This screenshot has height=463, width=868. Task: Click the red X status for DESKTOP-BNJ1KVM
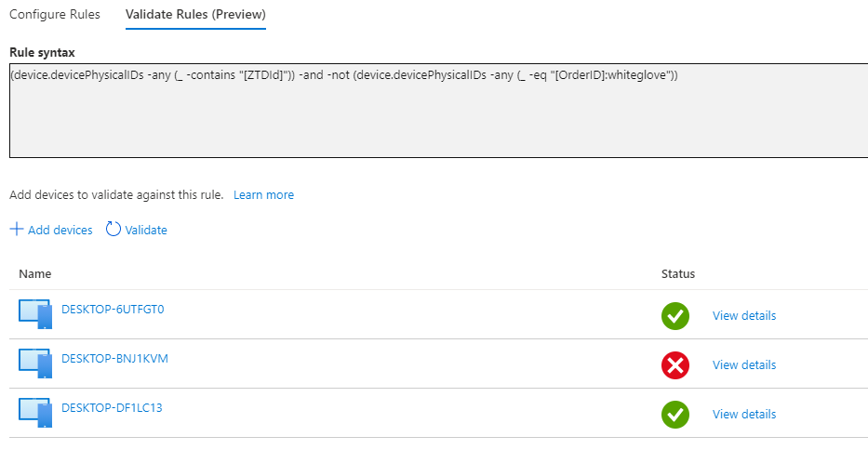[x=674, y=365]
